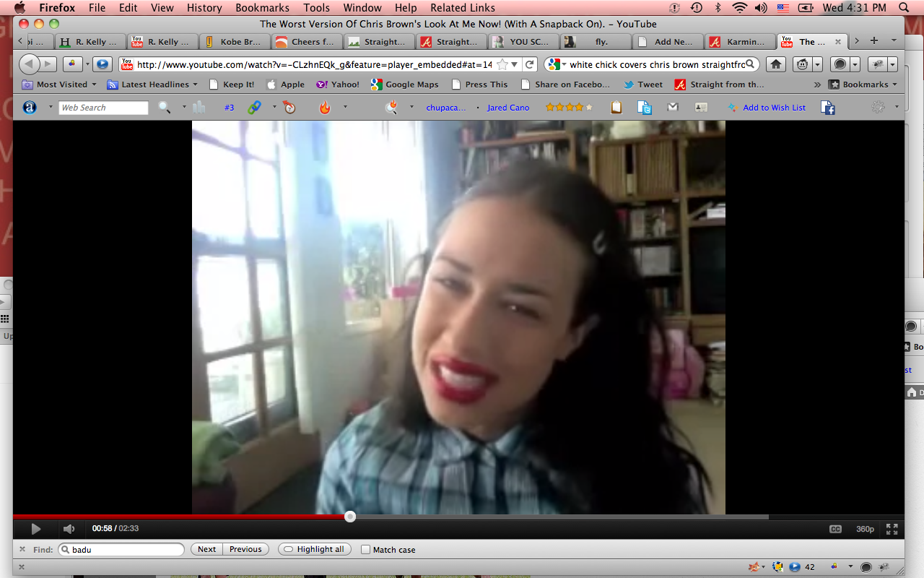Click the red video progress scrubber handle

[350, 517]
